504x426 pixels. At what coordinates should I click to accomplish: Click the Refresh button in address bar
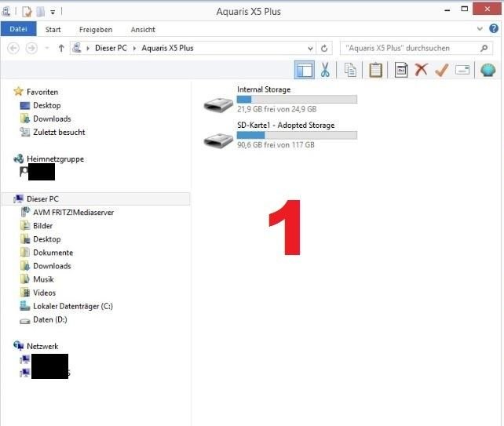(324, 49)
